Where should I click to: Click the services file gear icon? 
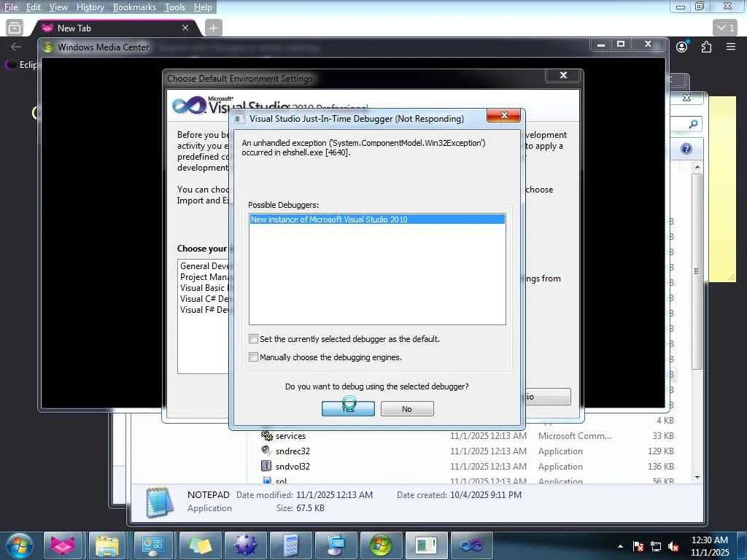266,435
